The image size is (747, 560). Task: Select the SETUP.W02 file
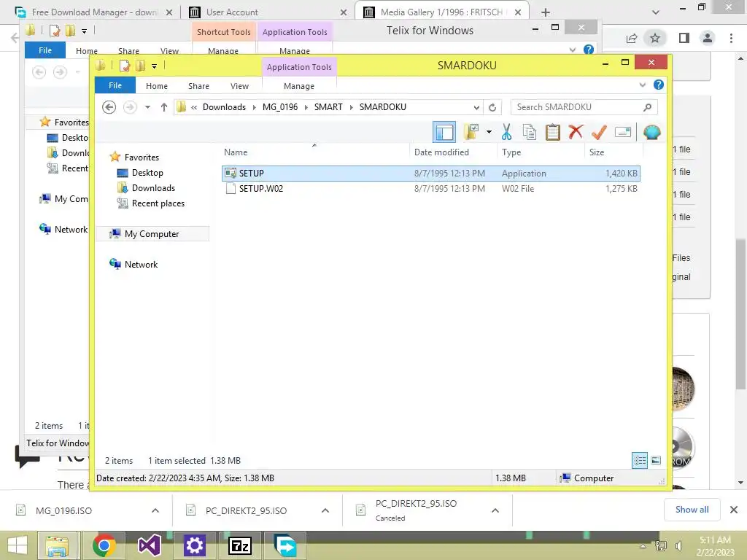tap(430, 189)
